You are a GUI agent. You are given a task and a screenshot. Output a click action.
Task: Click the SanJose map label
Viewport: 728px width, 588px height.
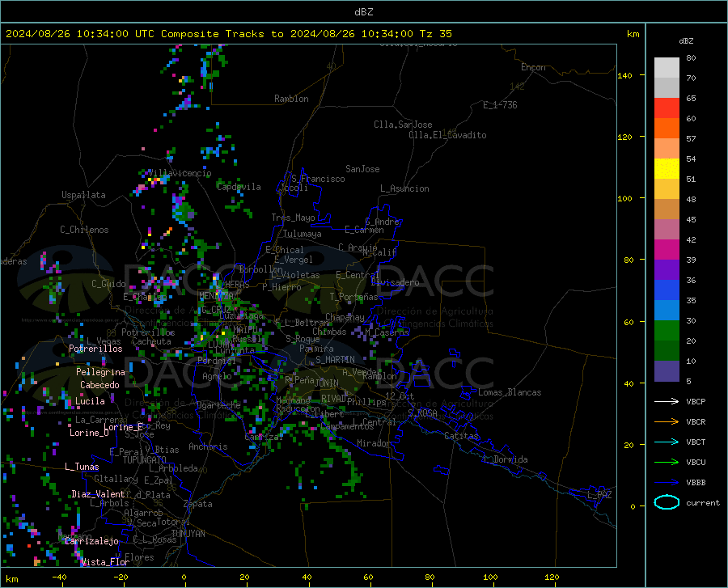362,169
